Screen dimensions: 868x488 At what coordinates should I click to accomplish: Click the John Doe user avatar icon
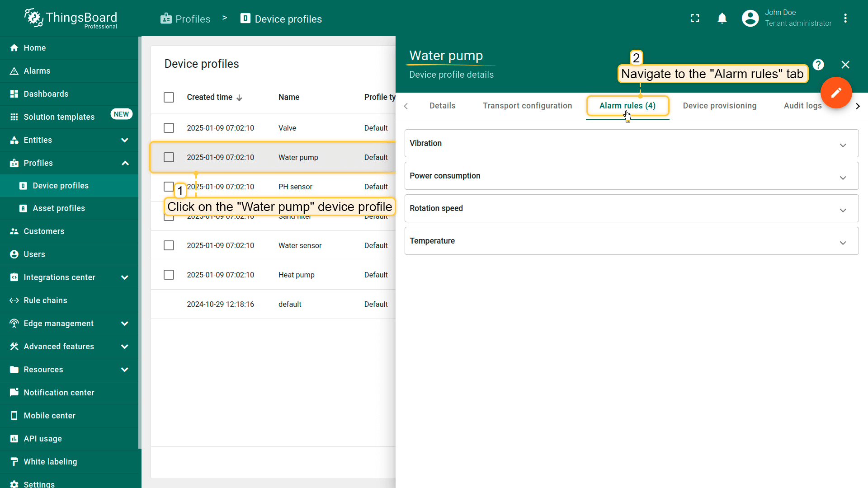coord(750,19)
